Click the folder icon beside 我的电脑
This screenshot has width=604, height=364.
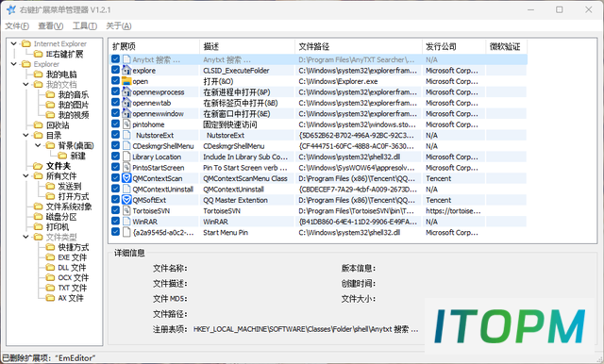38,74
